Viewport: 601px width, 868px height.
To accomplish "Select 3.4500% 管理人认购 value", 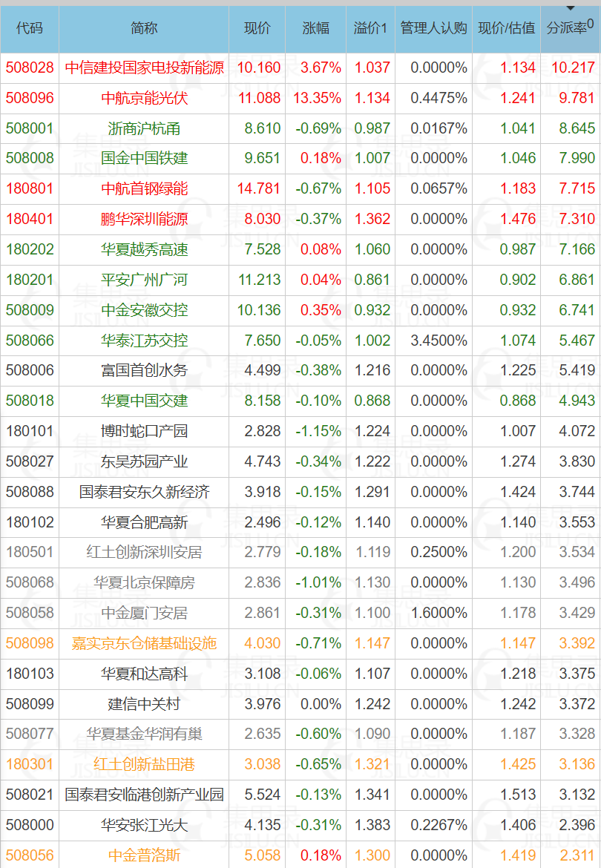I will pos(439,341).
